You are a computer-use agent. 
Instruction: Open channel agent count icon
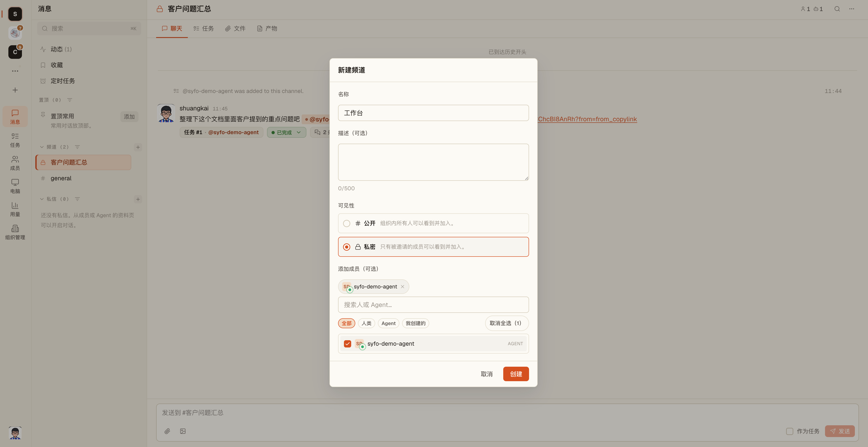point(818,9)
